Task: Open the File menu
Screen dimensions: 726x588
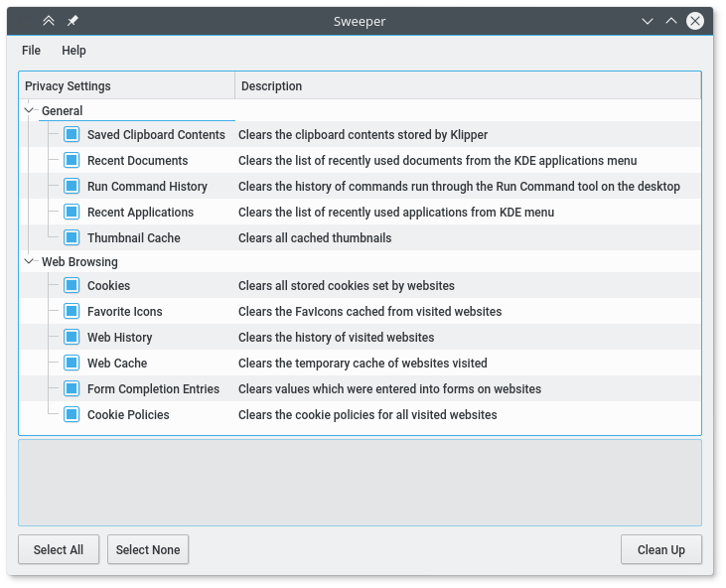Action: pyautogui.click(x=31, y=51)
